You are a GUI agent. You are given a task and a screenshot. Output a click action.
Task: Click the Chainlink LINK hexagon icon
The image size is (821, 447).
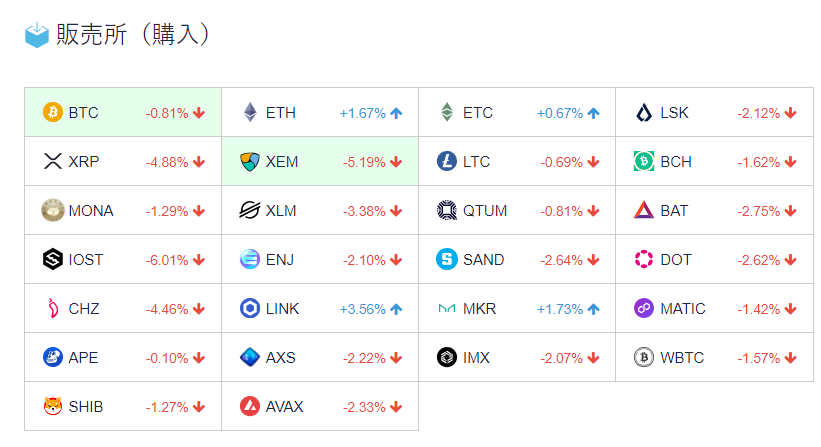coord(250,309)
